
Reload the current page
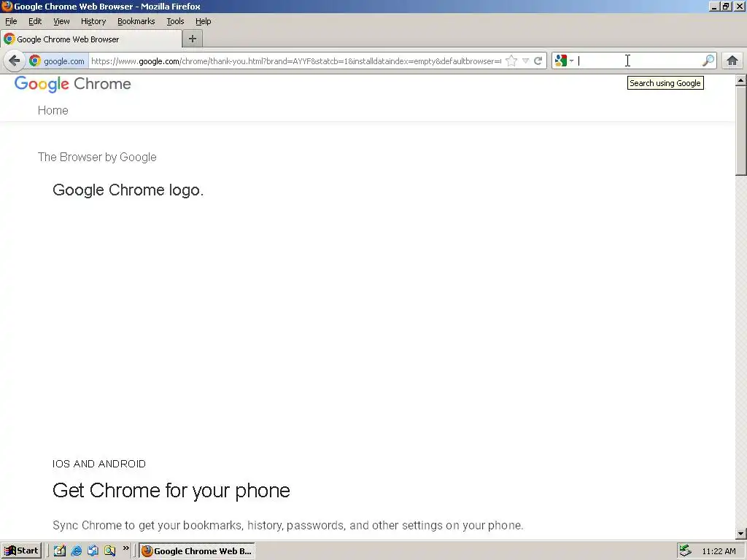point(538,61)
